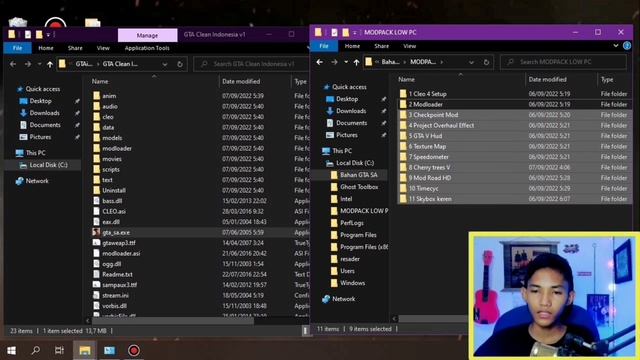Screen dimensions: 640x360
Task: Go up one folder in MODPACK LOW PC window
Action: pyautogui.click(x=356, y=62)
